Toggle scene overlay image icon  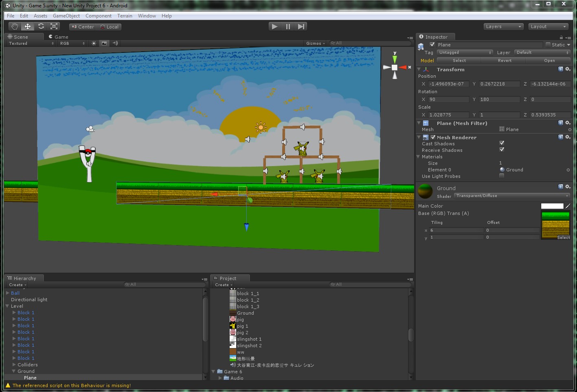[104, 43]
